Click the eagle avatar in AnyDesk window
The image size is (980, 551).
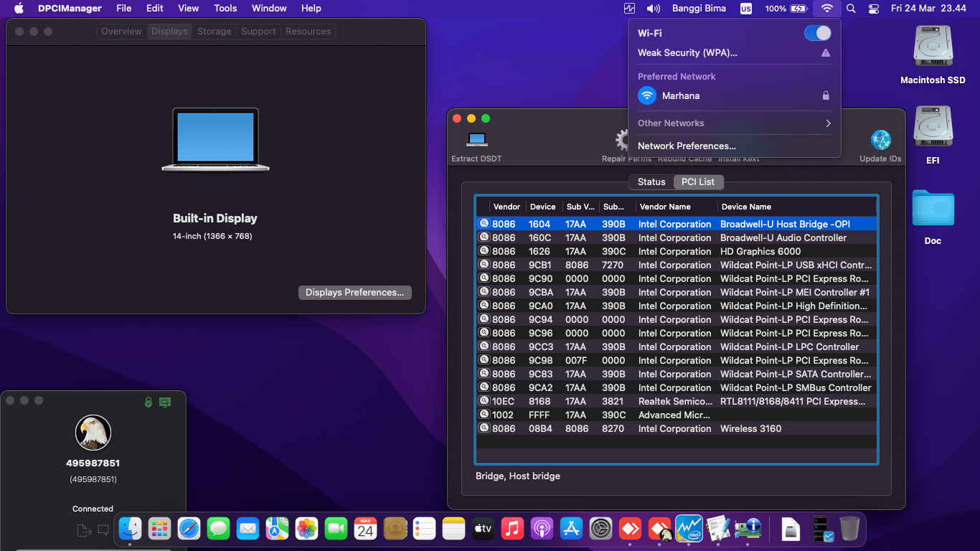click(93, 433)
